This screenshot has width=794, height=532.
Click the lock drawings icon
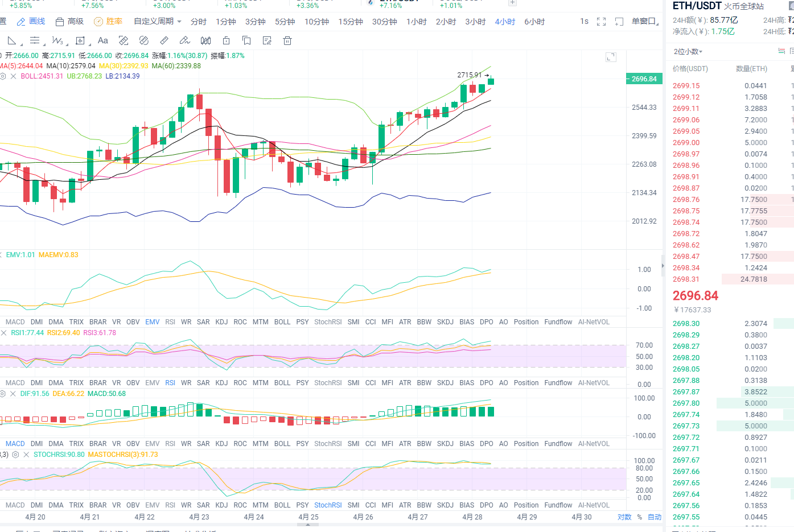point(226,40)
